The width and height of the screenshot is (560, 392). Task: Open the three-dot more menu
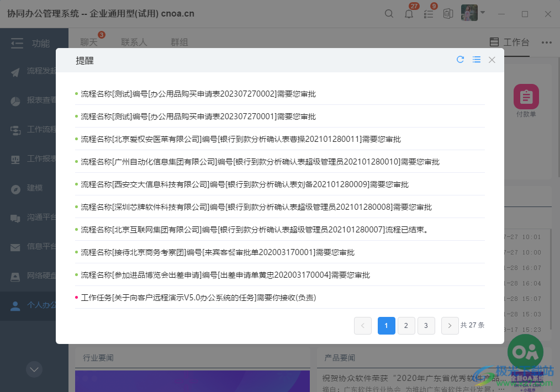point(546,43)
